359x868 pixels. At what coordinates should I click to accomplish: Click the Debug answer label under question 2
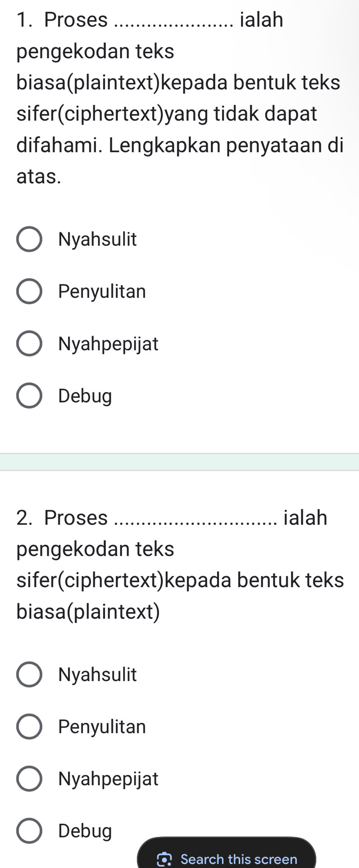pyautogui.click(x=84, y=831)
